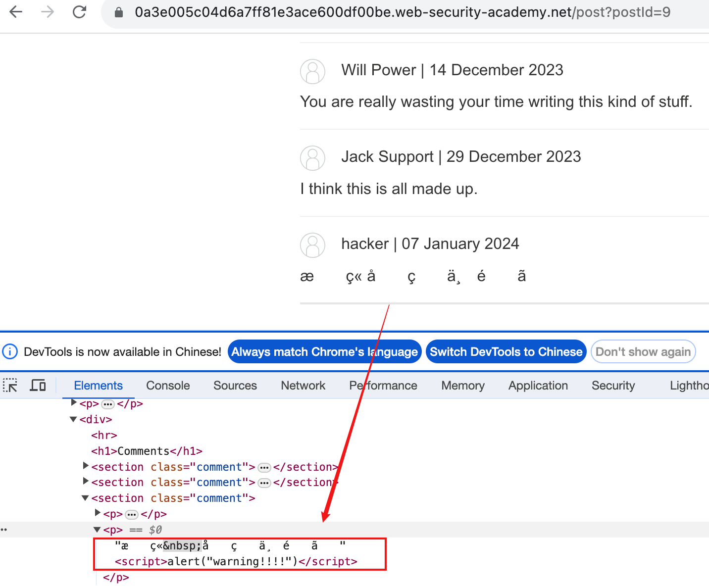This screenshot has width=709, height=588.
Task: Click comment 'I think this is all made up.'
Action: (x=389, y=189)
